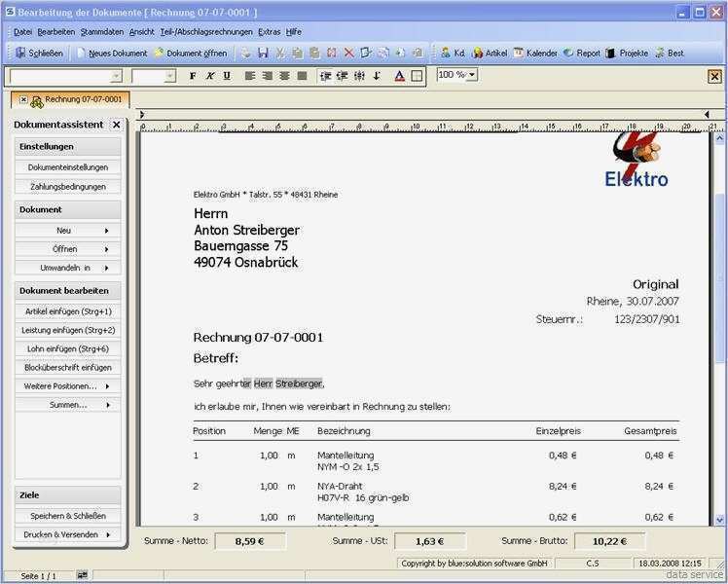Screen dimensions: 728x584
Task: Open the Hilfe menu
Action: point(293,32)
